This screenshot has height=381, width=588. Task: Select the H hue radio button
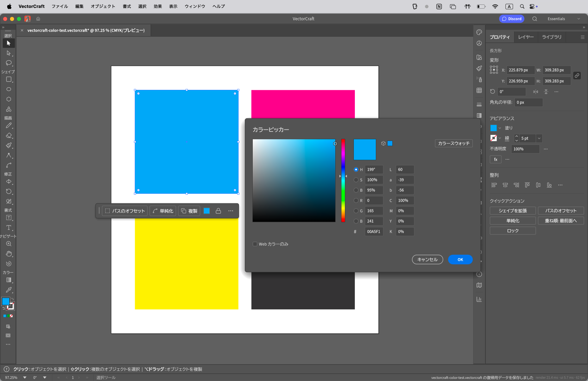[x=356, y=169]
